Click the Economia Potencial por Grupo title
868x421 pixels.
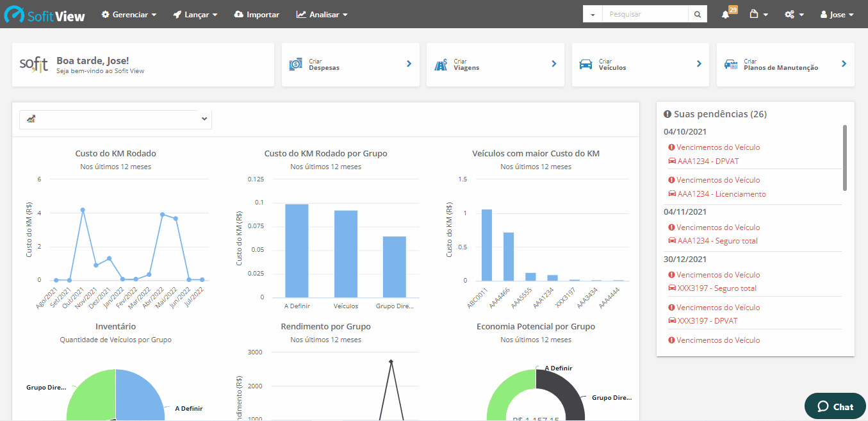click(536, 326)
